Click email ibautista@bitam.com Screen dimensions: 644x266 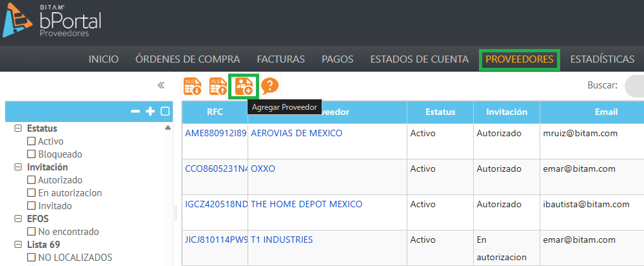coord(586,204)
